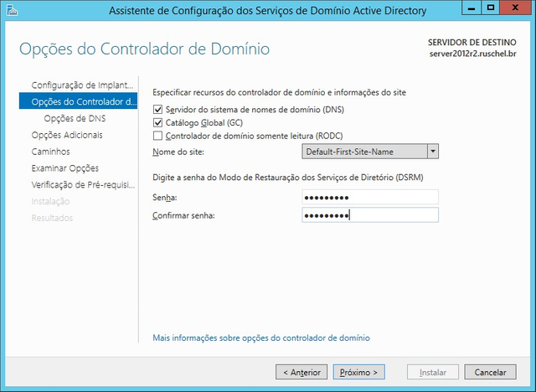Close the wizard window

(x=516, y=8)
